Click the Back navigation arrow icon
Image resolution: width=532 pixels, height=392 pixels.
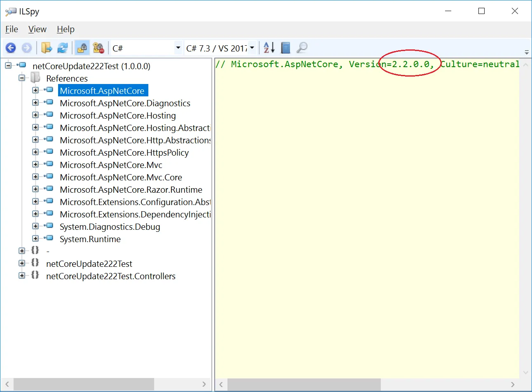[11, 48]
